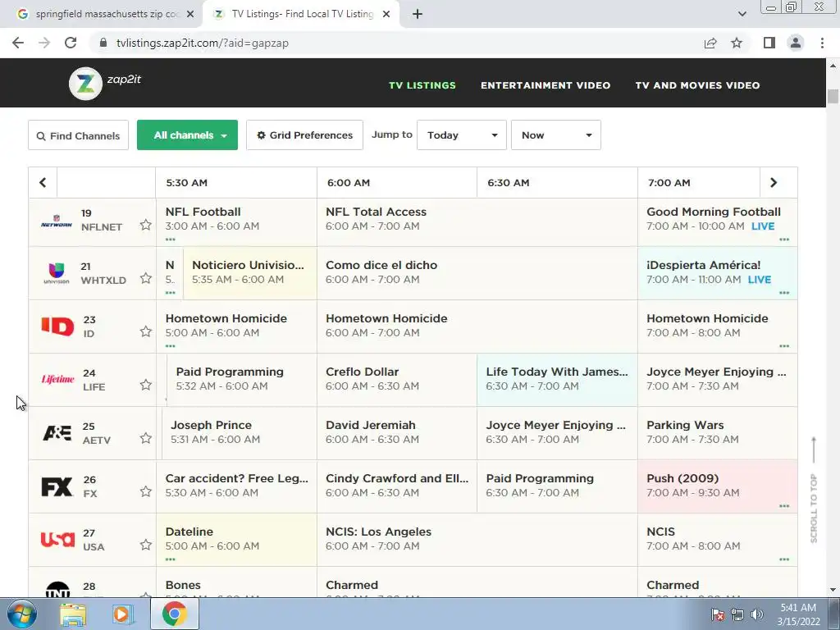Viewport: 840px width, 630px height.
Task: Click the page vertical scrollbar thumb
Action: pos(833,96)
